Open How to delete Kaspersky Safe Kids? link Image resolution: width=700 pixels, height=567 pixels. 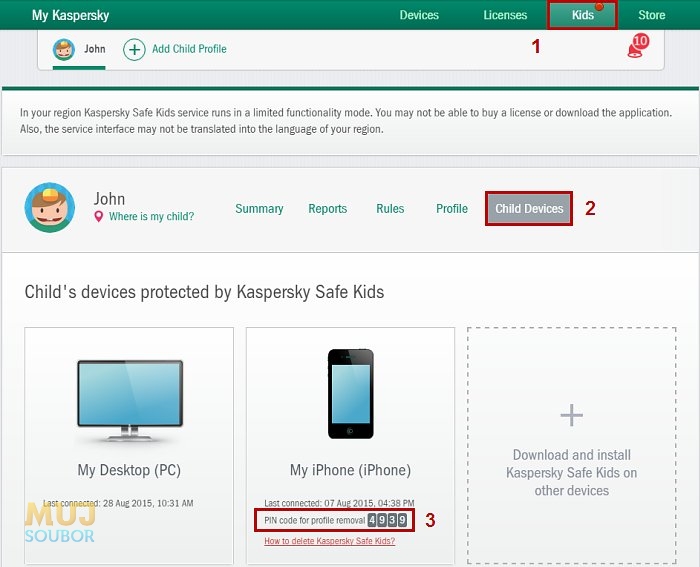(x=329, y=541)
